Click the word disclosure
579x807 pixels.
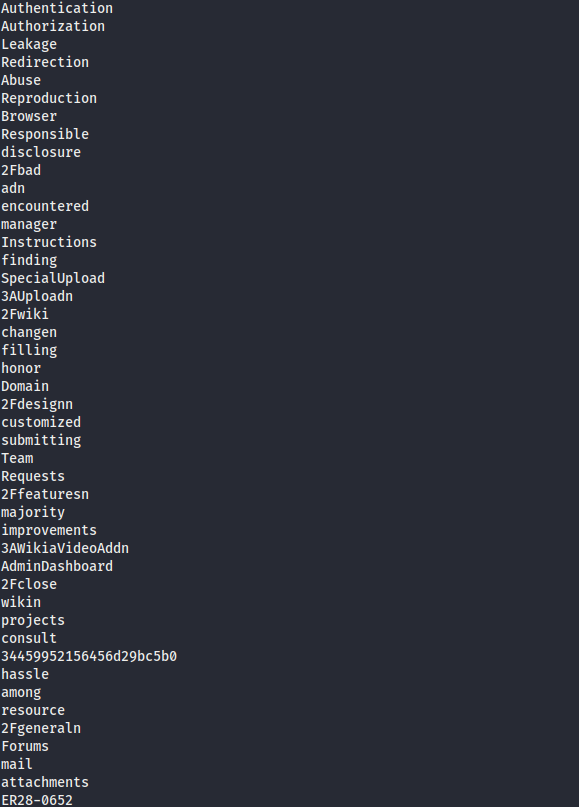(41, 152)
